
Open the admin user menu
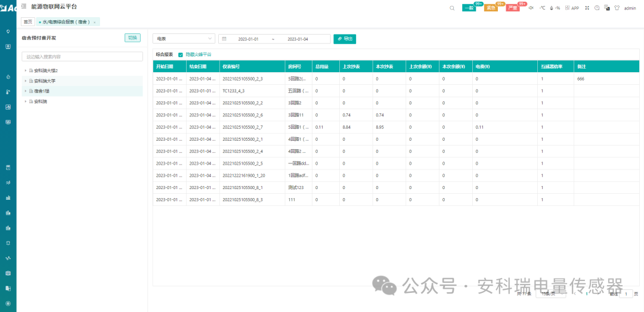(x=630, y=8)
